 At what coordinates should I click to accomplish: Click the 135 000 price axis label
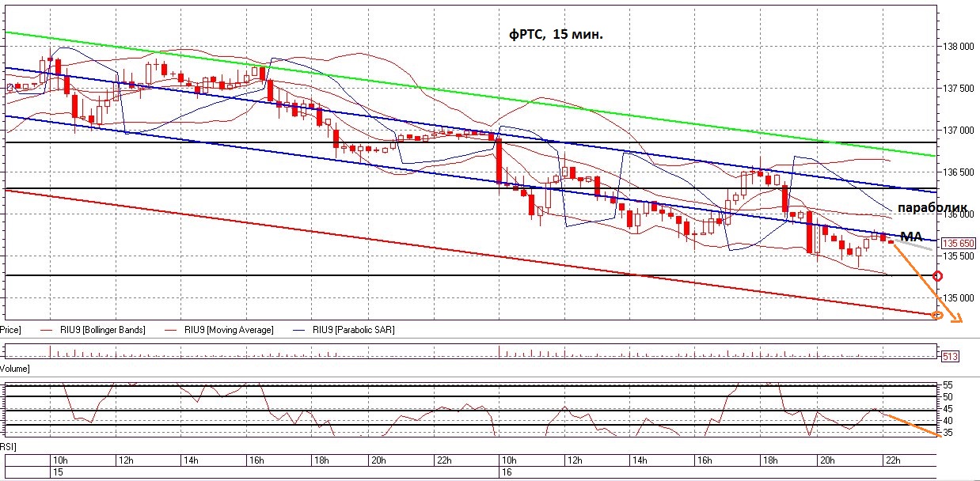pyautogui.click(x=958, y=298)
